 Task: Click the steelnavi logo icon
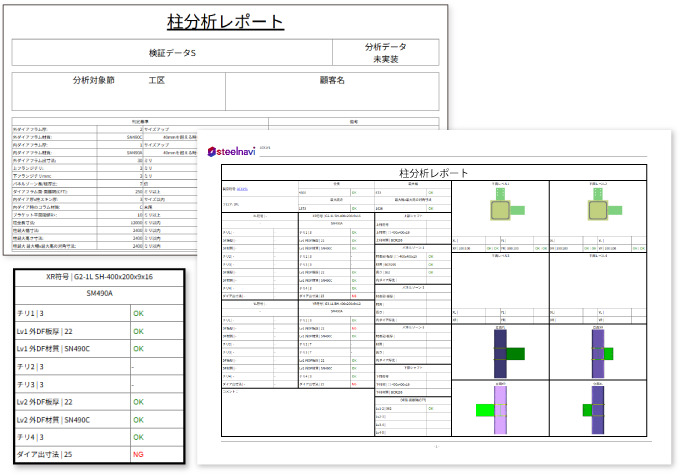click(x=212, y=152)
